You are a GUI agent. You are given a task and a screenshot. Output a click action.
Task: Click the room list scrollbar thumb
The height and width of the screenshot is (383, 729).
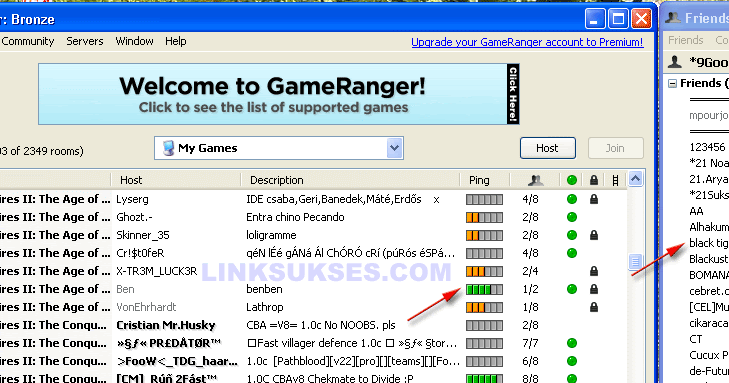pos(636,262)
